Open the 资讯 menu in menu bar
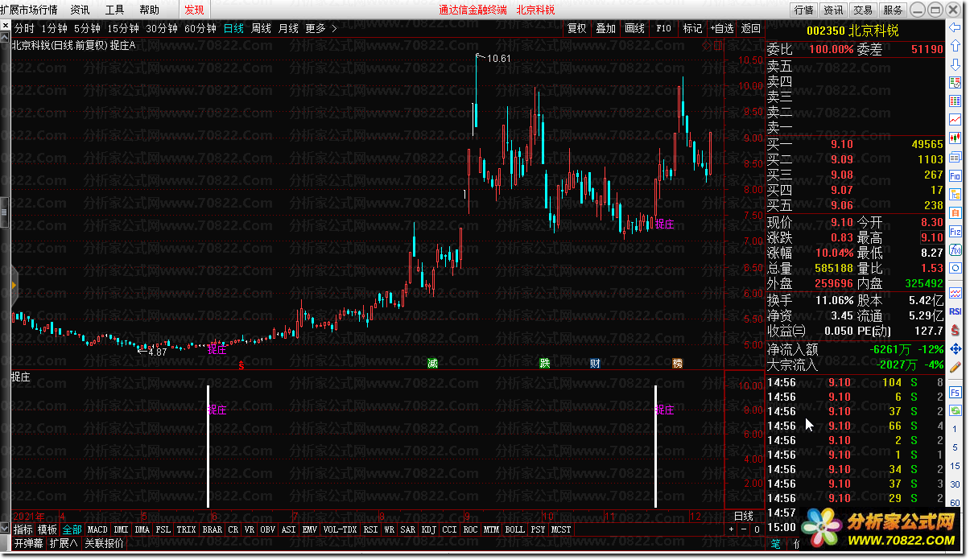This screenshot has width=970, height=560. point(80,10)
